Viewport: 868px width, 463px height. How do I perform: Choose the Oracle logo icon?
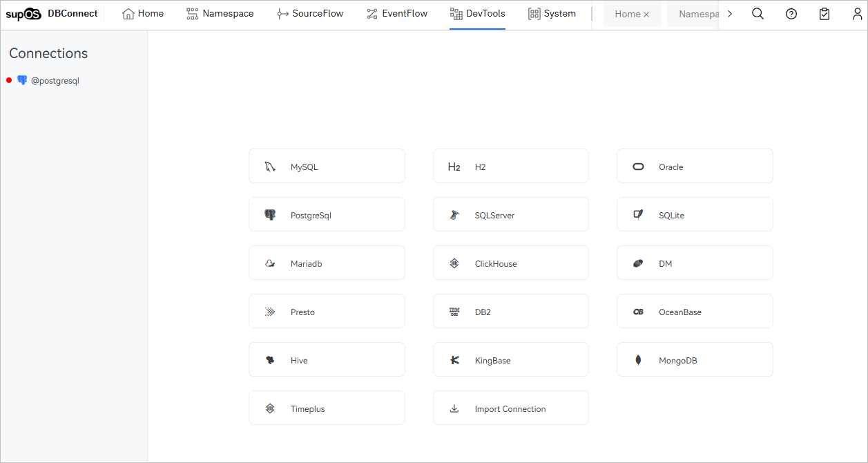pyautogui.click(x=638, y=167)
